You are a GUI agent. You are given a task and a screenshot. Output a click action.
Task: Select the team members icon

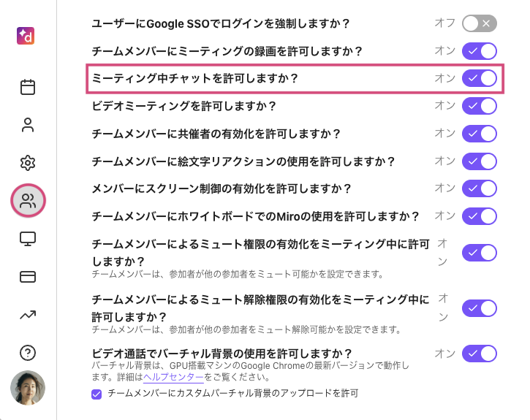[29, 201]
